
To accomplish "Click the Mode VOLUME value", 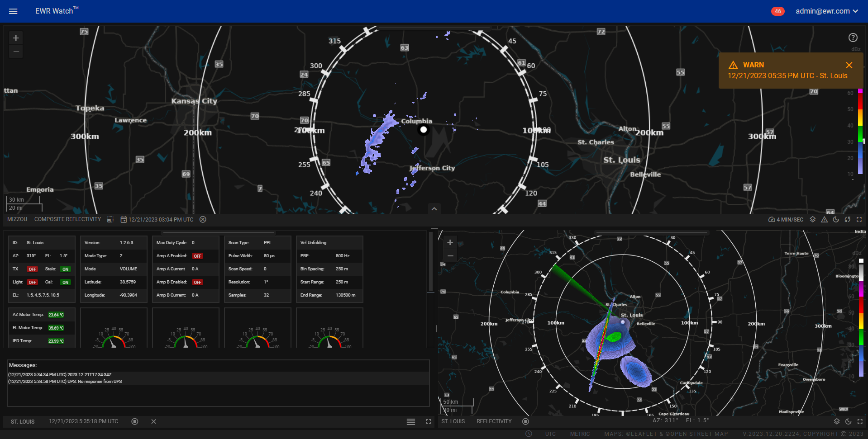I will (x=129, y=269).
